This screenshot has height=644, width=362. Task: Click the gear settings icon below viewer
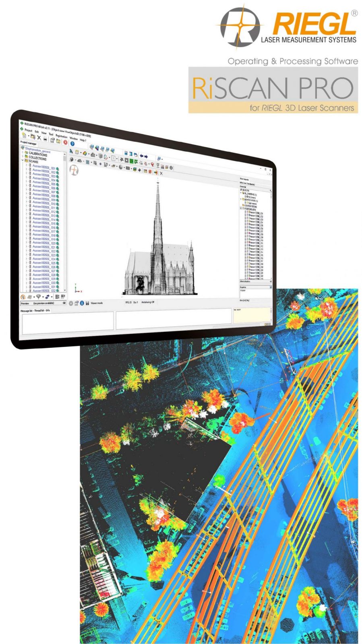[71, 303]
